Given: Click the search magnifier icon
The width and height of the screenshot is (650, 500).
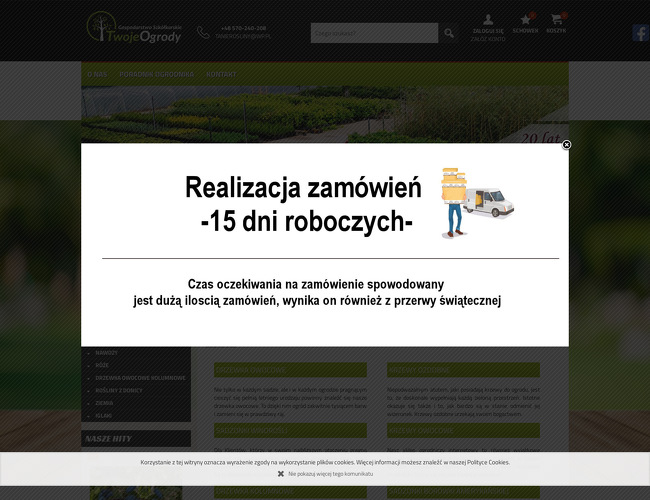Looking at the screenshot, I should click(x=449, y=33).
